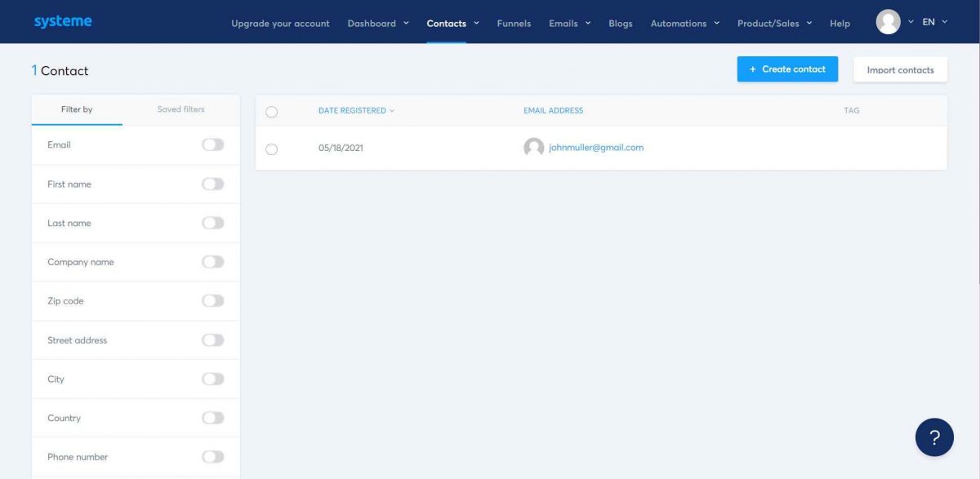980x479 pixels.
Task: Click the Import contacts button
Action: click(900, 69)
